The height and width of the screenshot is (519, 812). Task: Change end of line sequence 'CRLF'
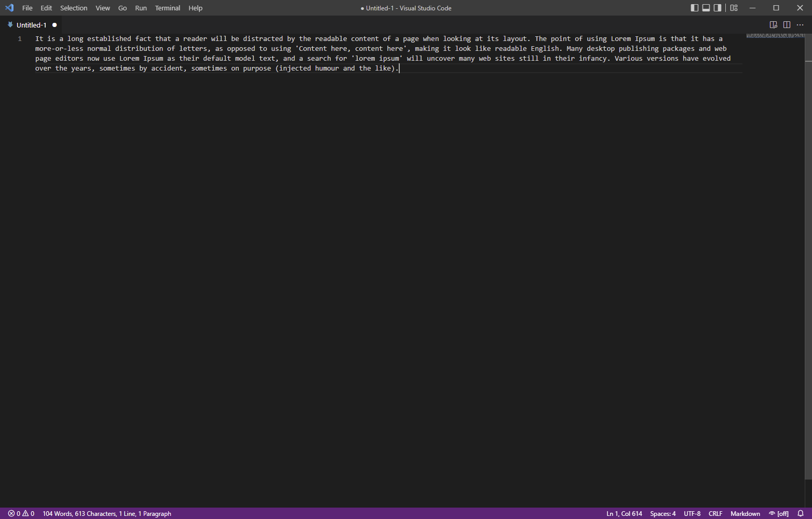click(715, 513)
